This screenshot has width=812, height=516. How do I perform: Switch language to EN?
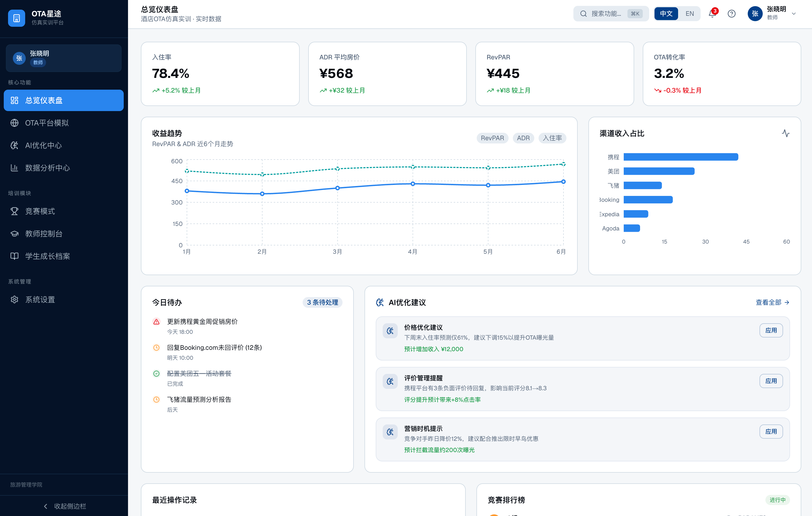[689, 14]
